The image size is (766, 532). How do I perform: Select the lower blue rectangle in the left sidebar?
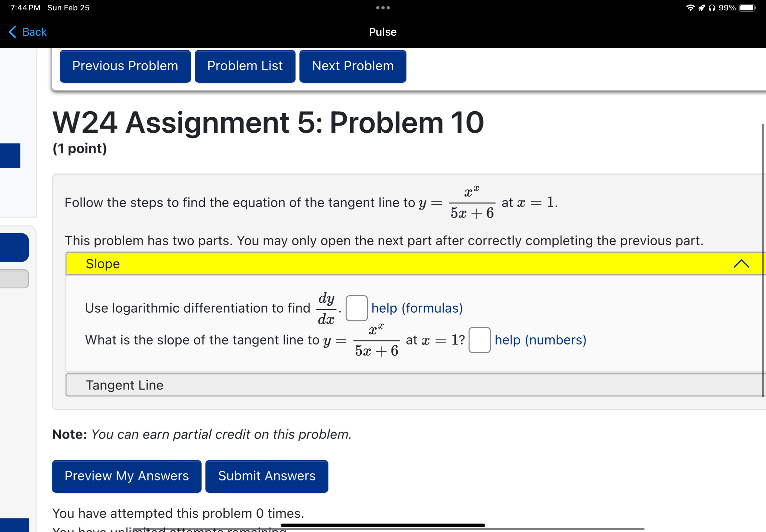click(14, 247)
